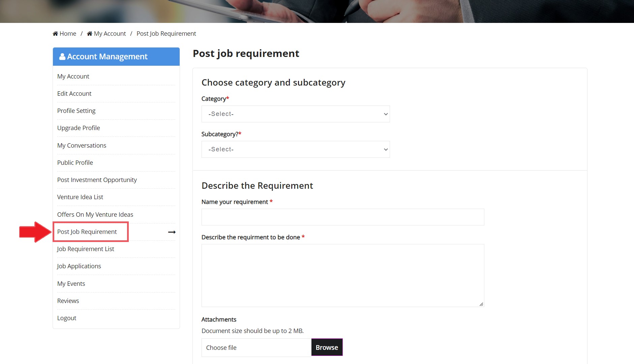Click Logout in the sidebar

coord(67,318)
